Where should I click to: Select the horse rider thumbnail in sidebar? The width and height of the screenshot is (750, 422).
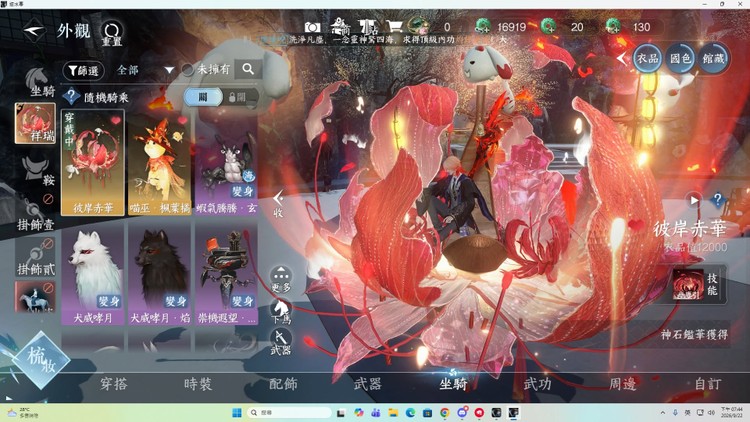pyautogui.click(x=35, y=297)
